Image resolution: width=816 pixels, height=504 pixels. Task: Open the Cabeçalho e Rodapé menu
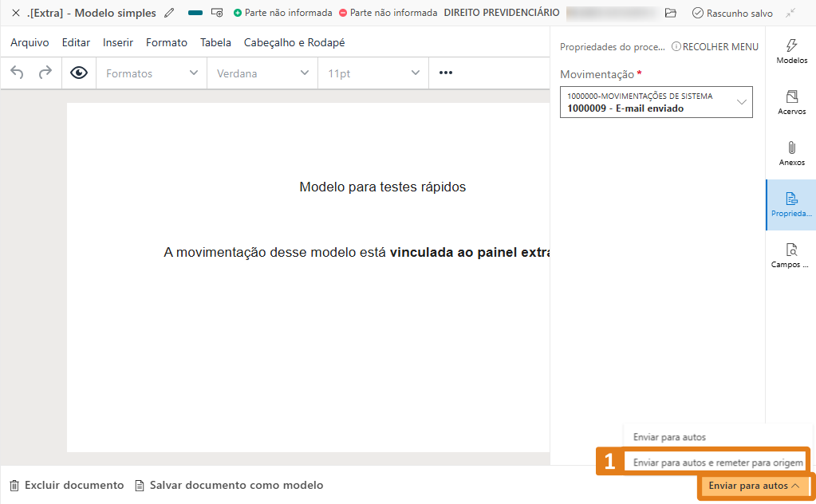point(294,42)
